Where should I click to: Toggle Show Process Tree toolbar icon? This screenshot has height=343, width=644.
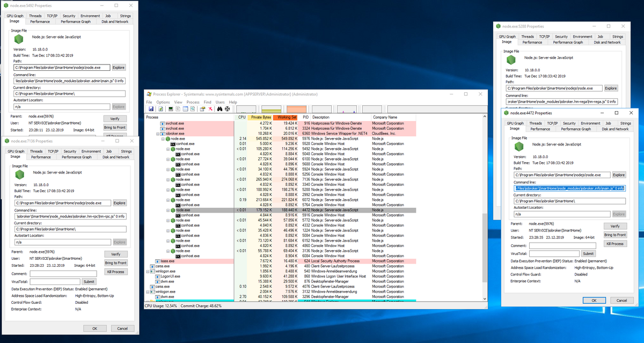[x=178, y=108]
